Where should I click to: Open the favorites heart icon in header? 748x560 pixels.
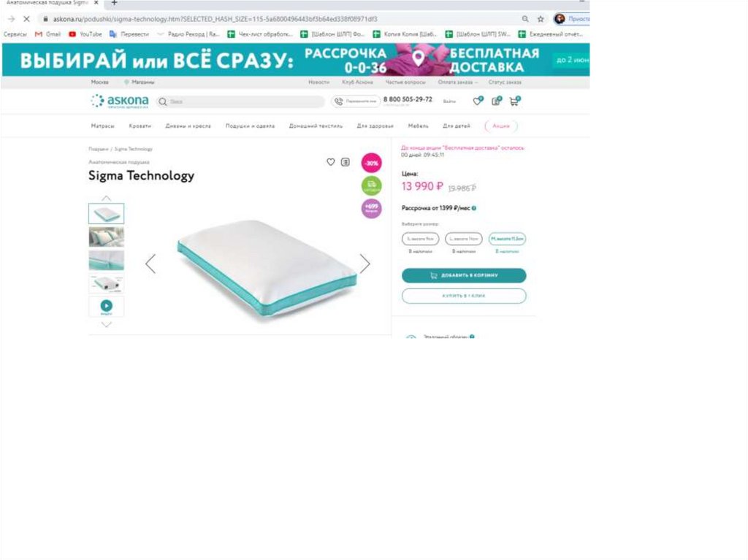pyautogui.click(x=478, y=101)
